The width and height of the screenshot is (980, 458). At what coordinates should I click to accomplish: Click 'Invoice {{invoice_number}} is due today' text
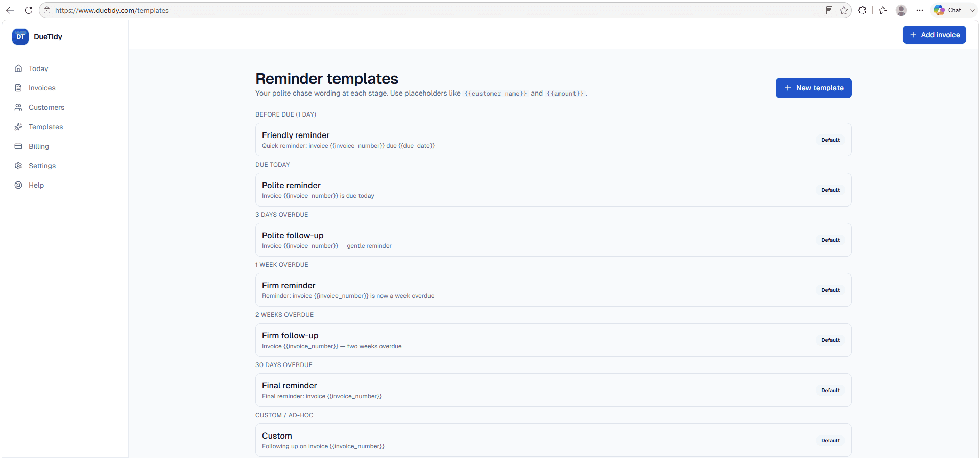[318, 196]
